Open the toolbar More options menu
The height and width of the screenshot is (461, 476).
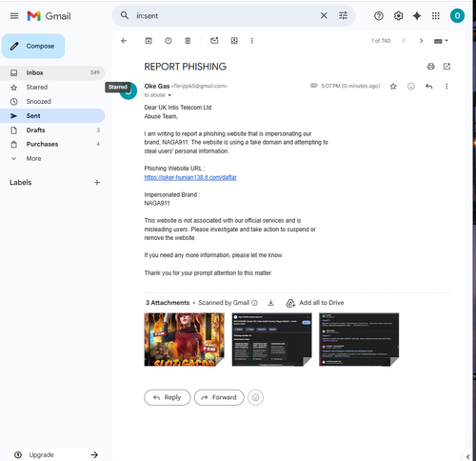click(x=252, y=41)
